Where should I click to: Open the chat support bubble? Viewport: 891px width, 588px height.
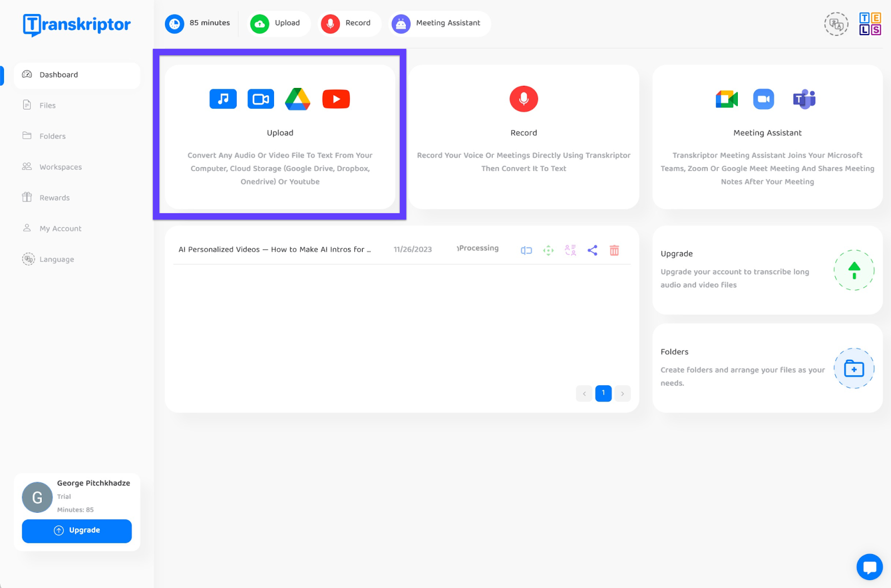click(869, 567)
